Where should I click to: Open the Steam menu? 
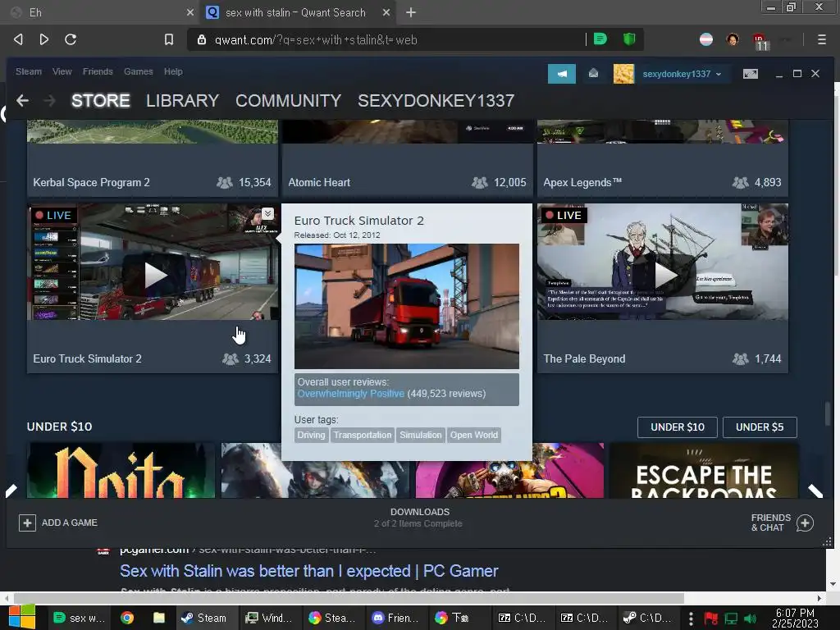(29, 71)
